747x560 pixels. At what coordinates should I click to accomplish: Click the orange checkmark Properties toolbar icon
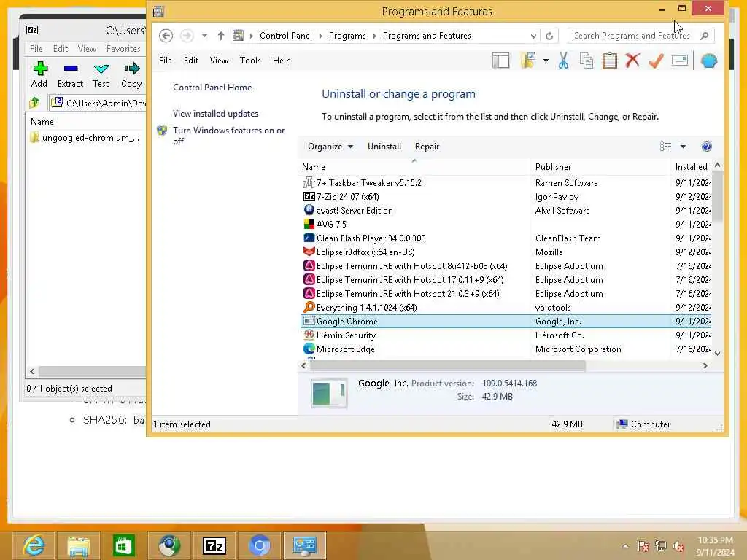tap(656, 61)
